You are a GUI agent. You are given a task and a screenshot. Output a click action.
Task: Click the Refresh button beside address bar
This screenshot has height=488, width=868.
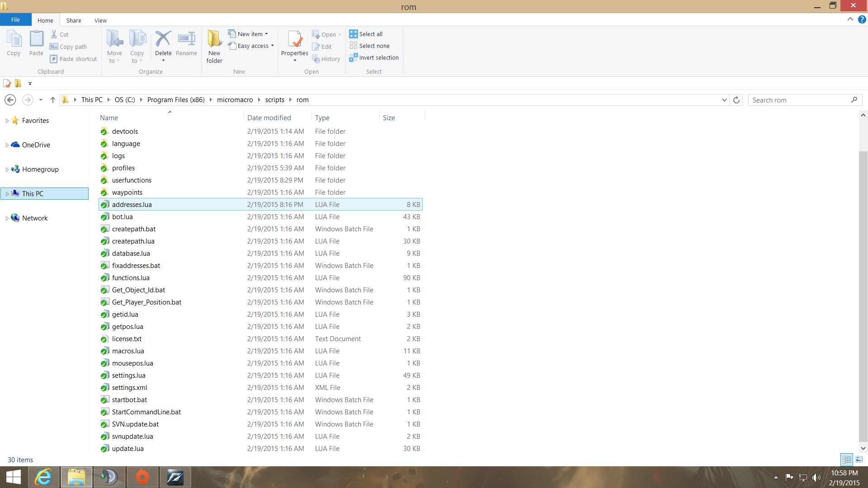coord(736,100)
